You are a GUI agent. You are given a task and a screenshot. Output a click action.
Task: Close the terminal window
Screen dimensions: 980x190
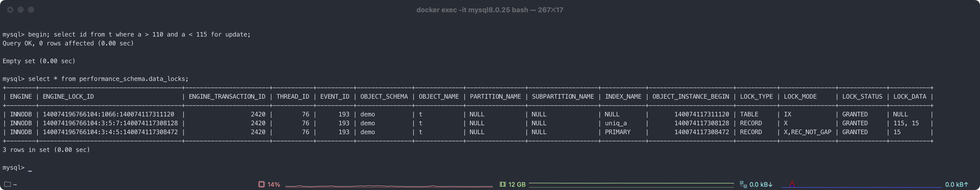[10, 9]
